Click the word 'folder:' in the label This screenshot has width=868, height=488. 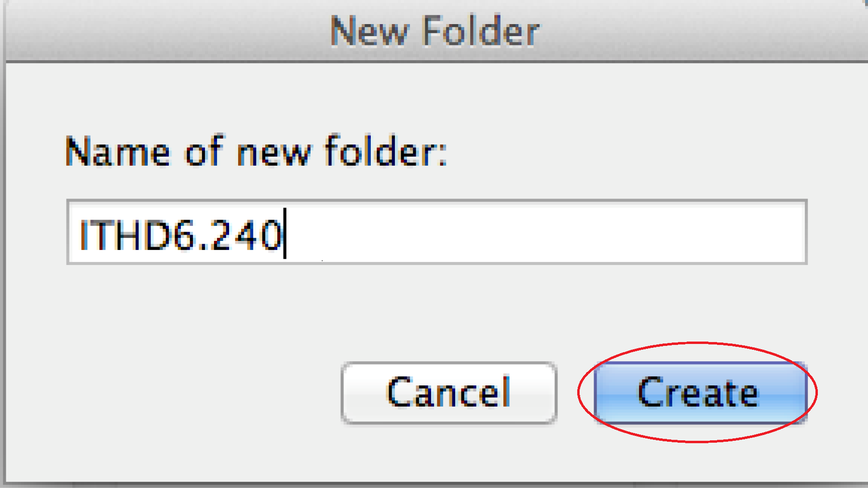[x=386, y=151]
